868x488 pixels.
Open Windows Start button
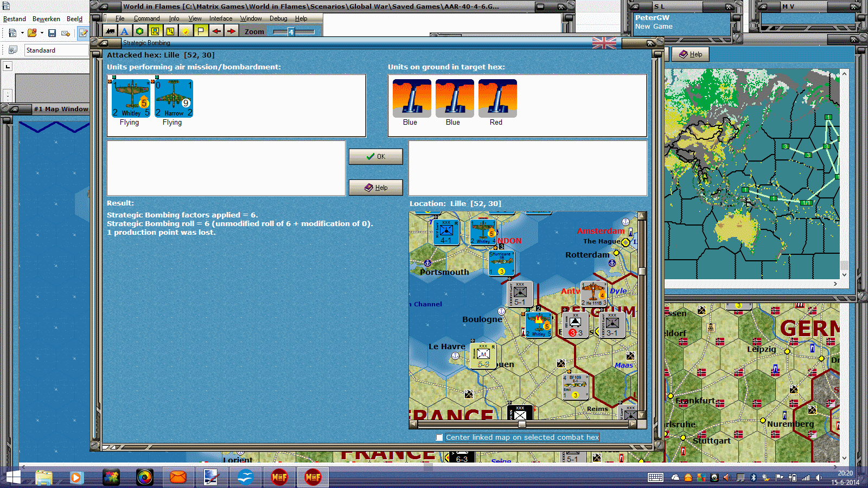pyautogui.click(x=13, y=478)
